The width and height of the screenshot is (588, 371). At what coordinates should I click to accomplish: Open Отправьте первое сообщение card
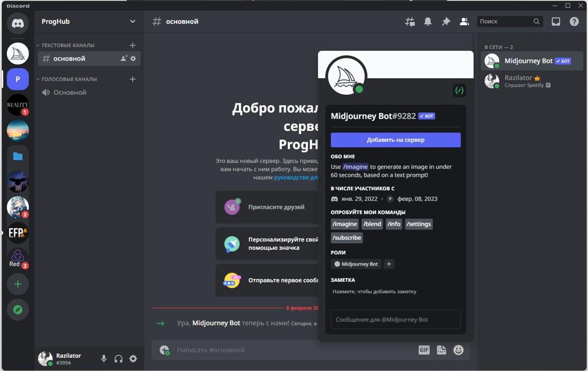267,280
